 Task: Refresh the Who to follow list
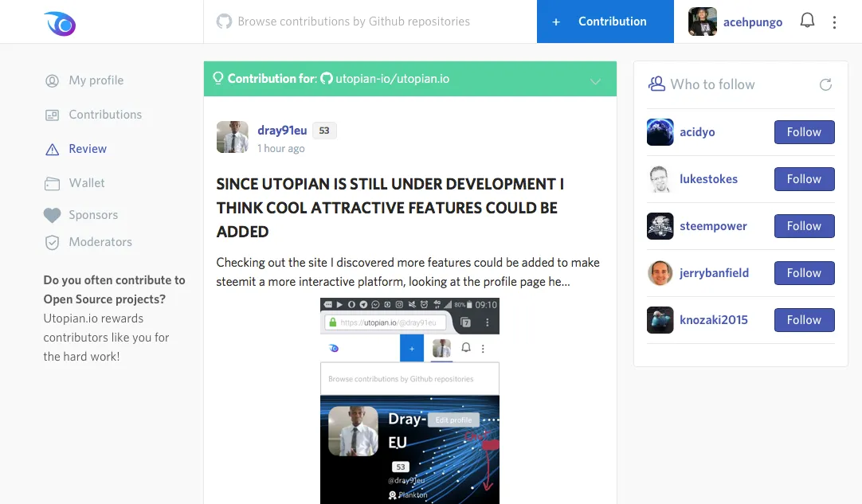825,84
